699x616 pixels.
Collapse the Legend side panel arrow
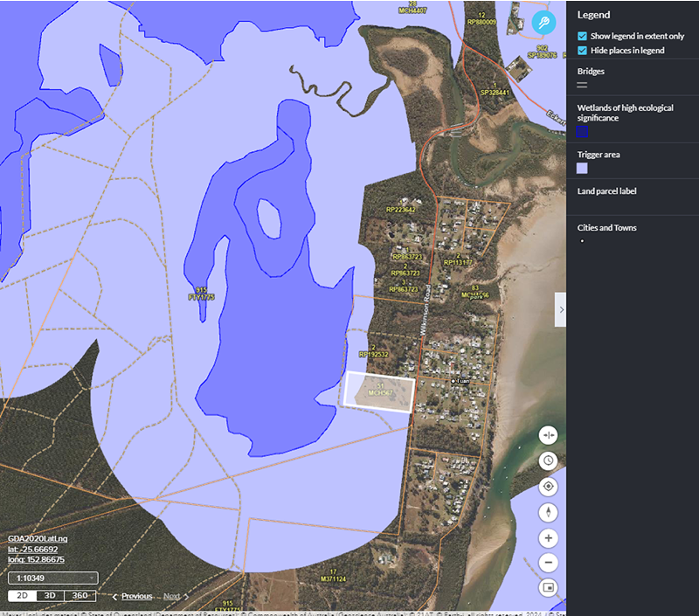pyautogui.click(x=561, y=309)
